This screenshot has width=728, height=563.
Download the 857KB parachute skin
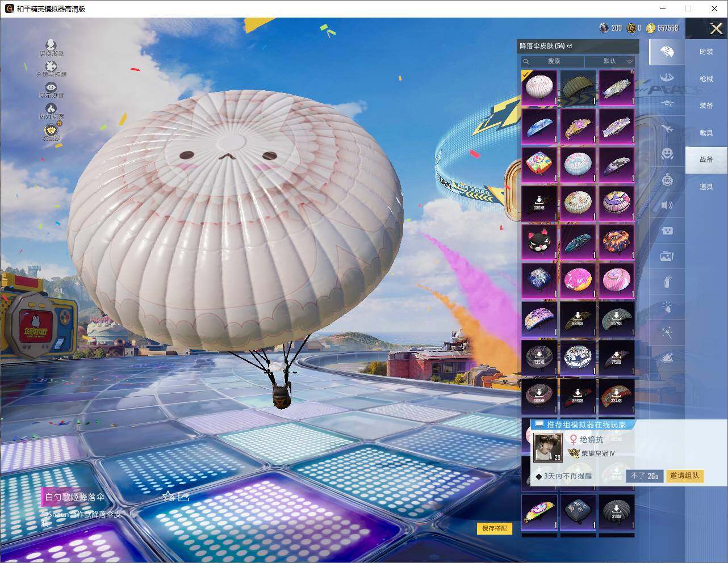(x=617, y=318)
